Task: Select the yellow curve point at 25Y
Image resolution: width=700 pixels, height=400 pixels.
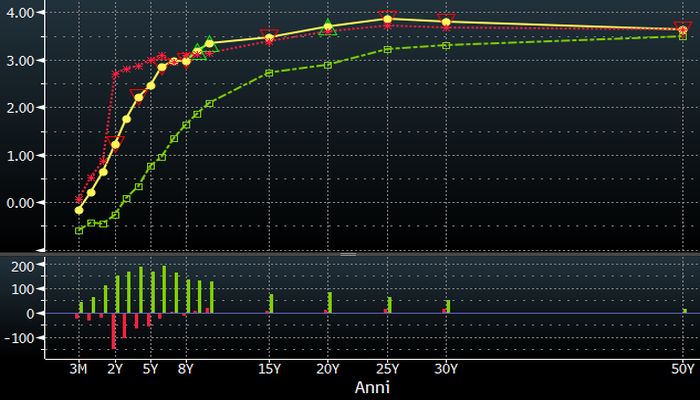Action: coord(388,19)
